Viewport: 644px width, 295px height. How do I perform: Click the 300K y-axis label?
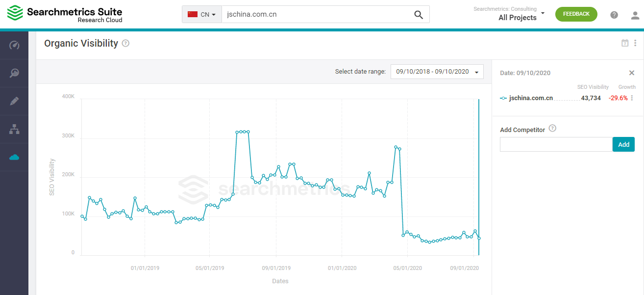point(68,135)
